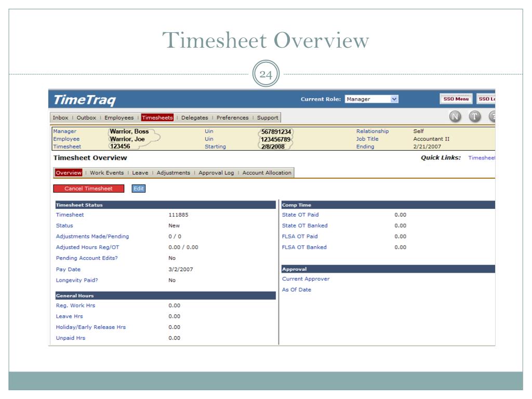Click the State OT Paid label
Viewport: 532px width, 399px height.
click(x=300, y=215)
